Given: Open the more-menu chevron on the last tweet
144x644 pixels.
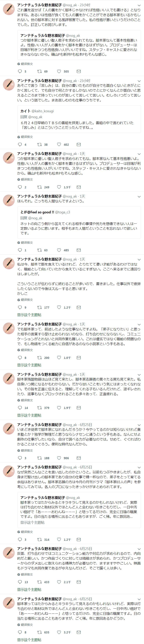Looking at the screenshot, I should [x=139, y=599].
